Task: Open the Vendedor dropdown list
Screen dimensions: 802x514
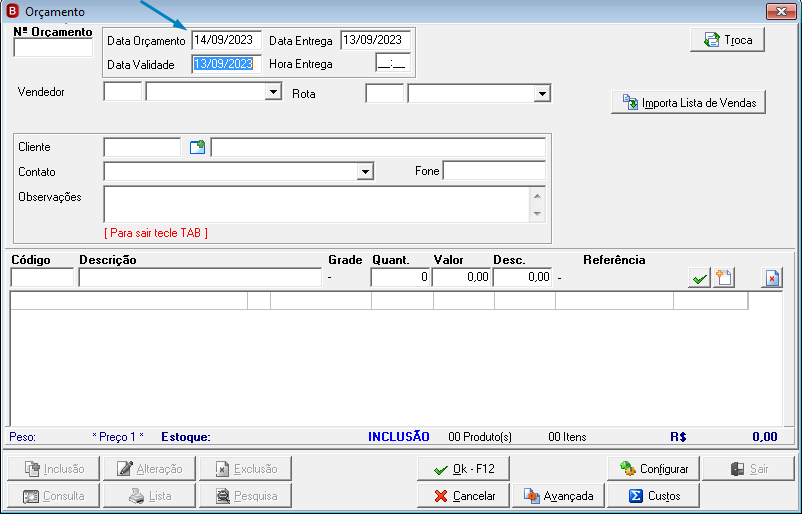Action: coord(274,92)
